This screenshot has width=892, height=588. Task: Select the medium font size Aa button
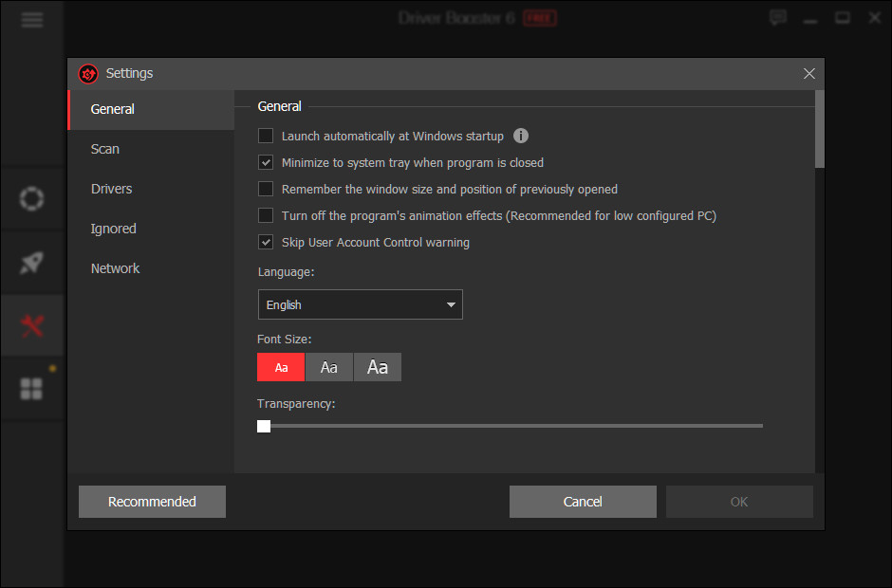click(329, 367)
